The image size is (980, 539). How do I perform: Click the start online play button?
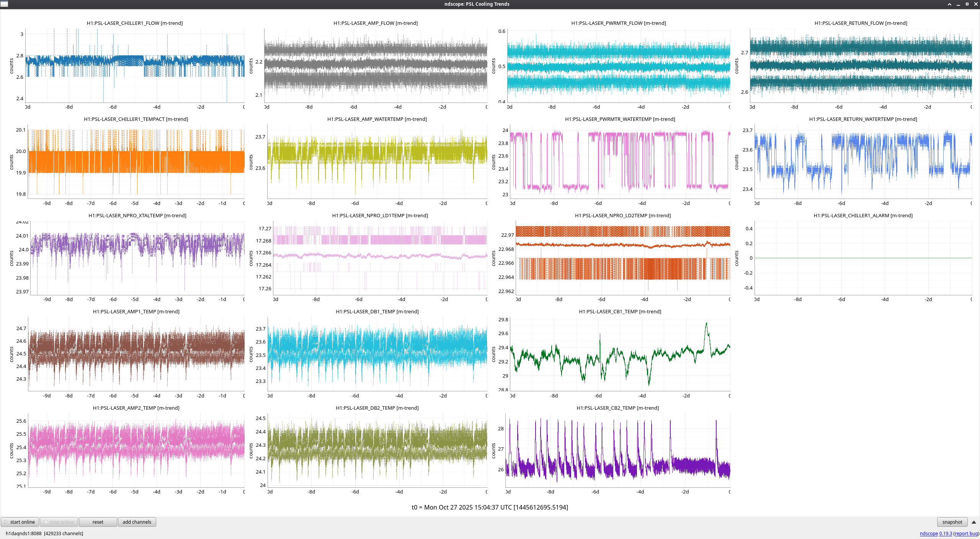[x=20, y=522]
